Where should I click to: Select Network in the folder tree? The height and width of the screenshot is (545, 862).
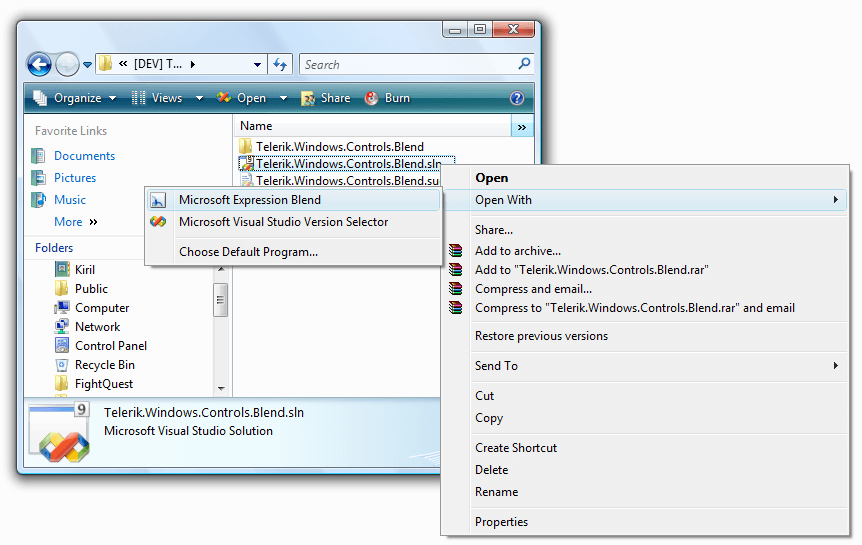click(97, 327)
